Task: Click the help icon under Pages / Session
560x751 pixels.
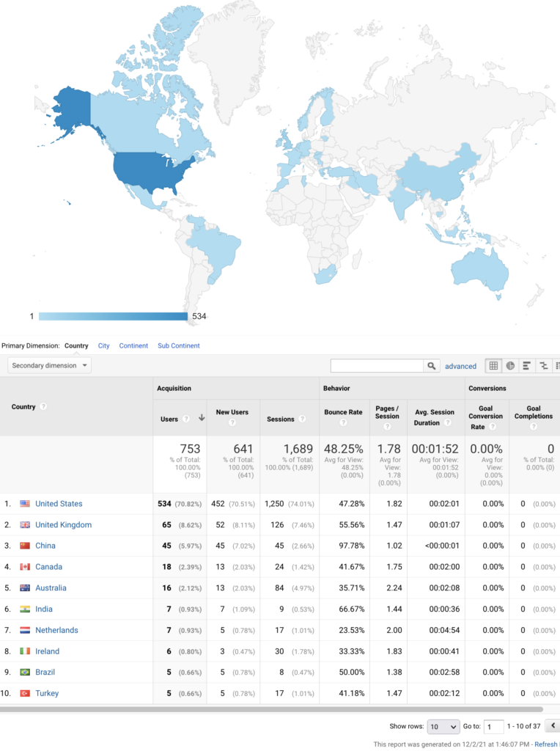Action: coord(387,426)
